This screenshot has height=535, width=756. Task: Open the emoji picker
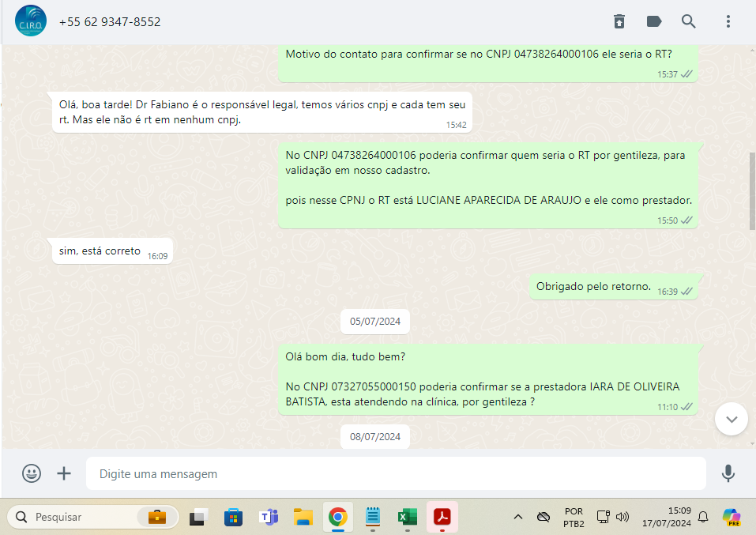[32, 473]
